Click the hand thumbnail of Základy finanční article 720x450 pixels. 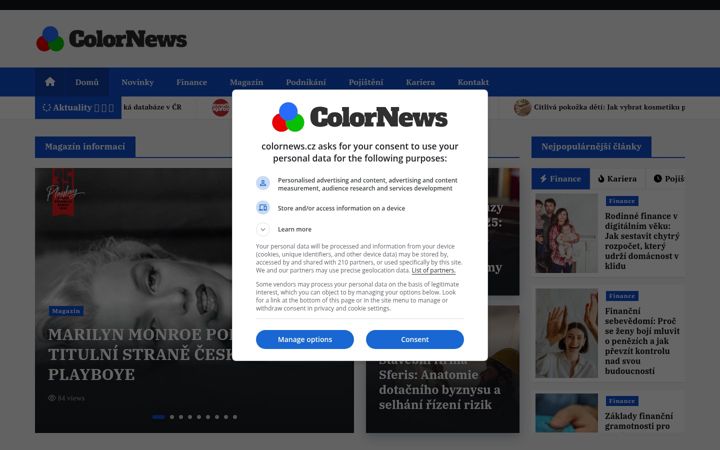(567, 413)
